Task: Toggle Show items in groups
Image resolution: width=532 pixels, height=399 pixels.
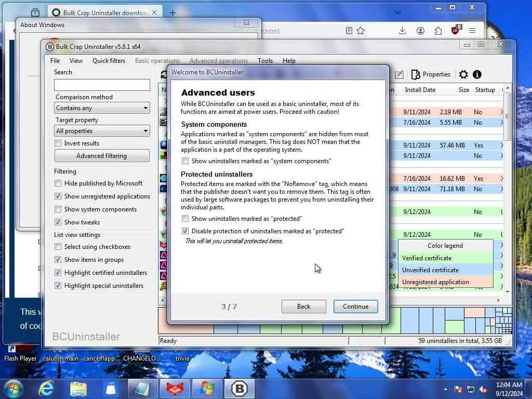Action: point(58,260)
